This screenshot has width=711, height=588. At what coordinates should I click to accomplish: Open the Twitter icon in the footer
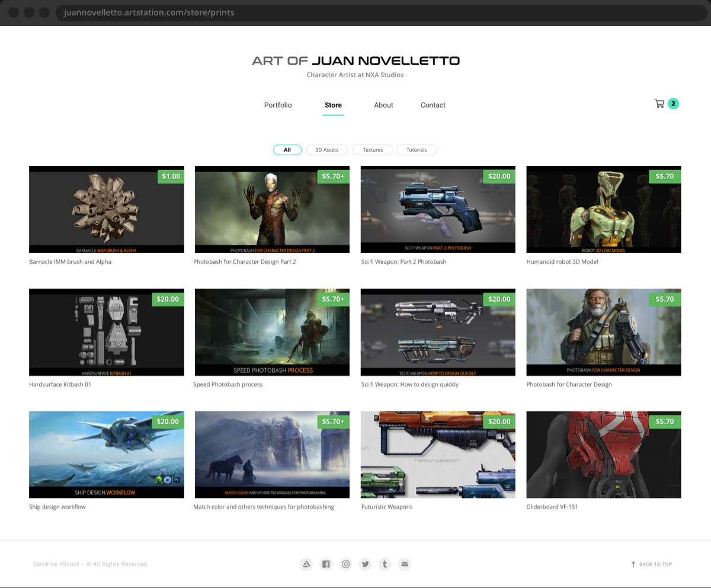(x=365, y=564)
